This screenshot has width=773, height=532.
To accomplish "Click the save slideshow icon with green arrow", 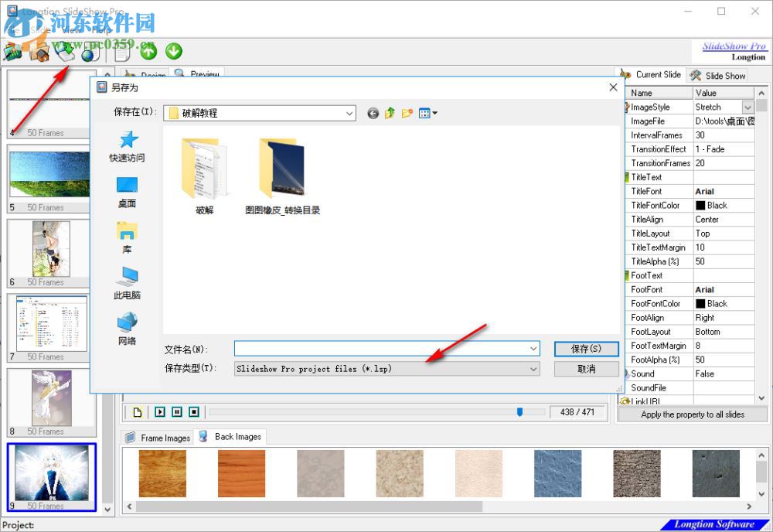I will click(x=65, y=51).
